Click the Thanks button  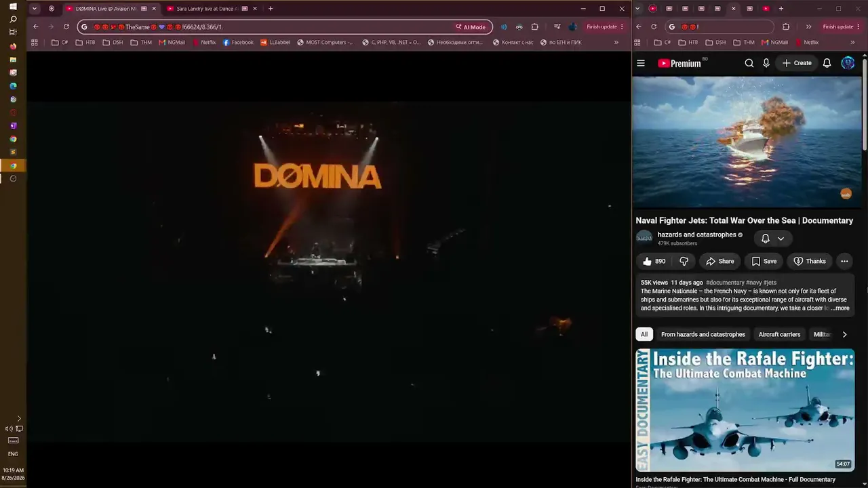(810, 261)
